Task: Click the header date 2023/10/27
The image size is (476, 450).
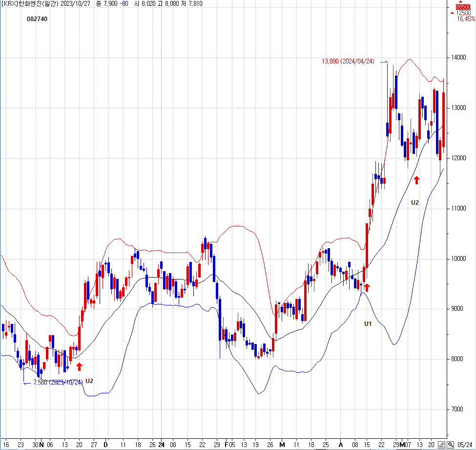Action: [75, 3]
